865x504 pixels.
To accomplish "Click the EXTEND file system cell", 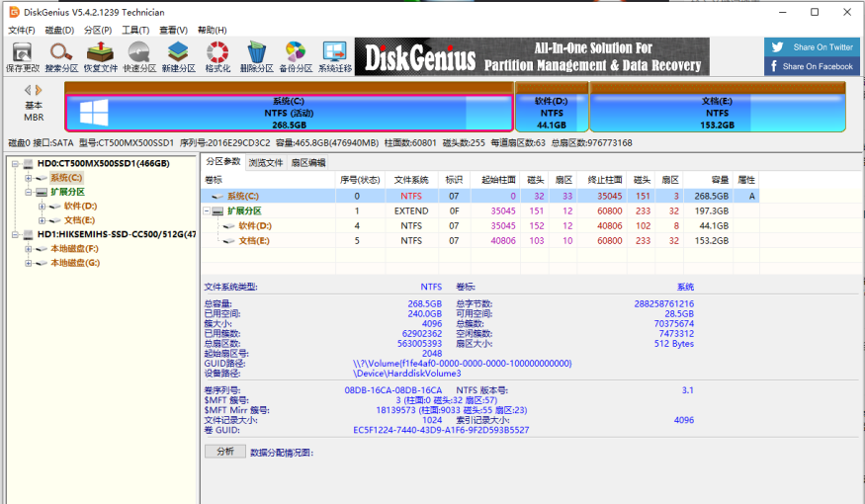I will pyautogui.click(x=411, y=211).
